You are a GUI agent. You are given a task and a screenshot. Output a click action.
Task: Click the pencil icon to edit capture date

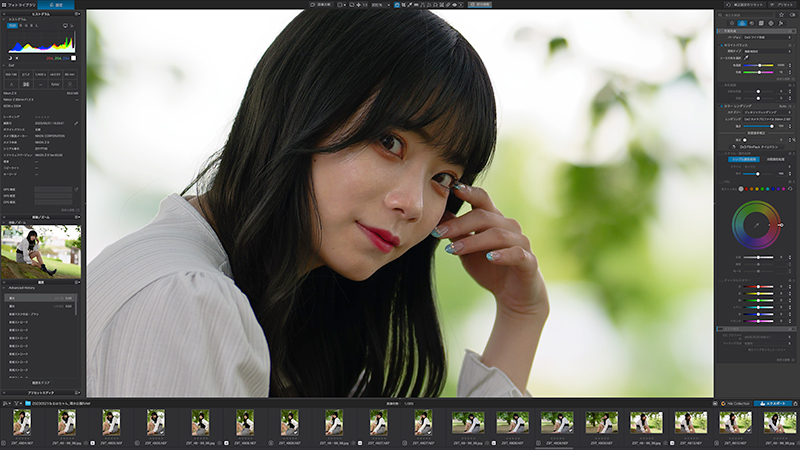(76, 123)
